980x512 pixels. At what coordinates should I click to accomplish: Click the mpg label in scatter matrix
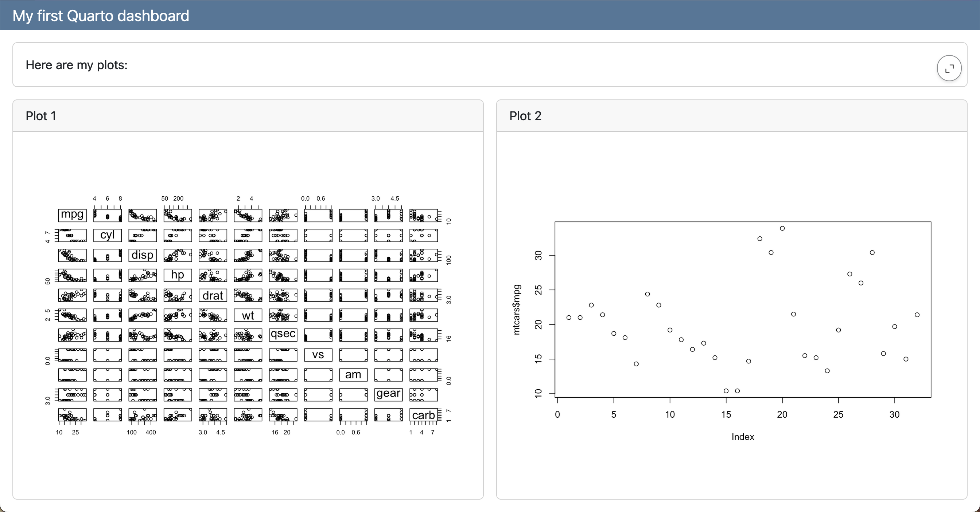[x=72, y=215]
